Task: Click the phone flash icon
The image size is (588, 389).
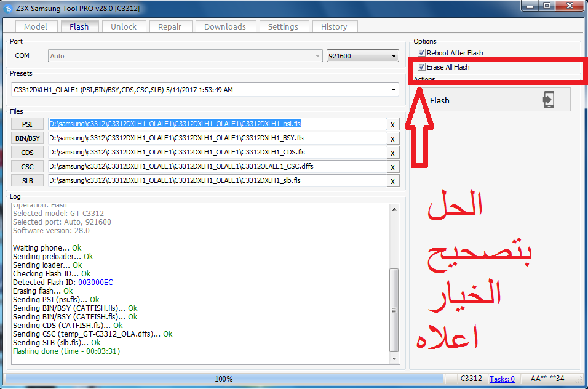Action: (x=549, y=100)
